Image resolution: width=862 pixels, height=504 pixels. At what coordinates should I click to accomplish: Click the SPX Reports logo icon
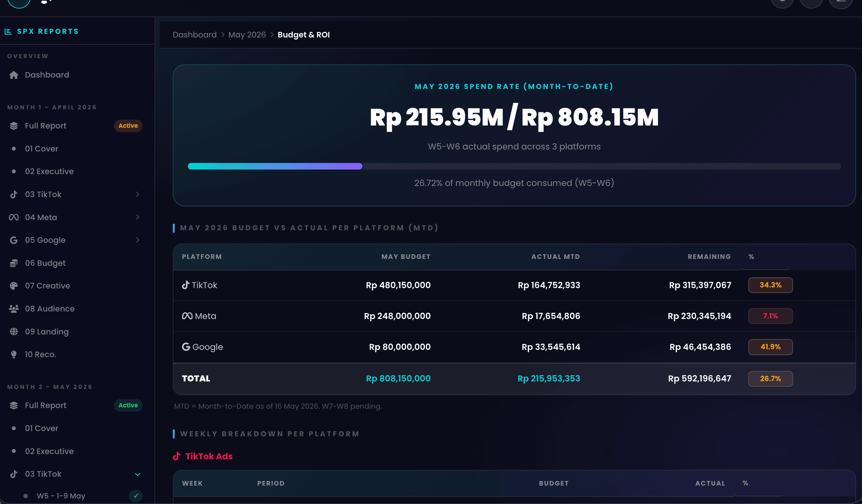click(x=8, y=32)
